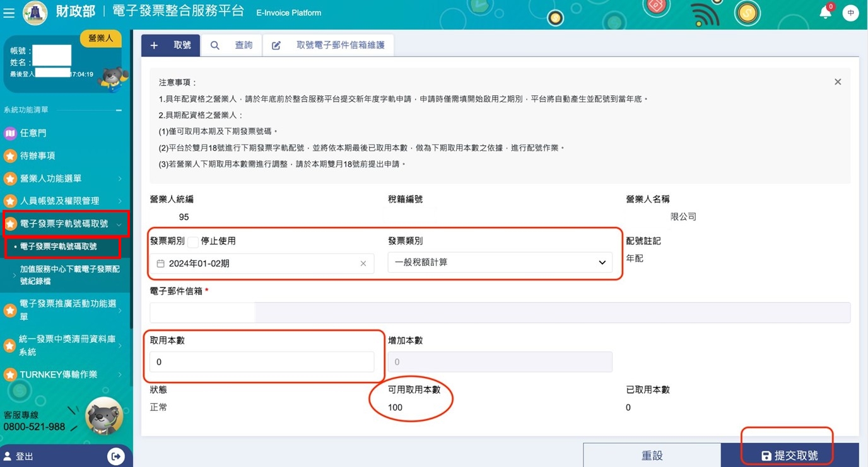Open the hamburger menu icon
Image resolution: width=868 pixels, height=467 pixels.
[x=9, y=13]
